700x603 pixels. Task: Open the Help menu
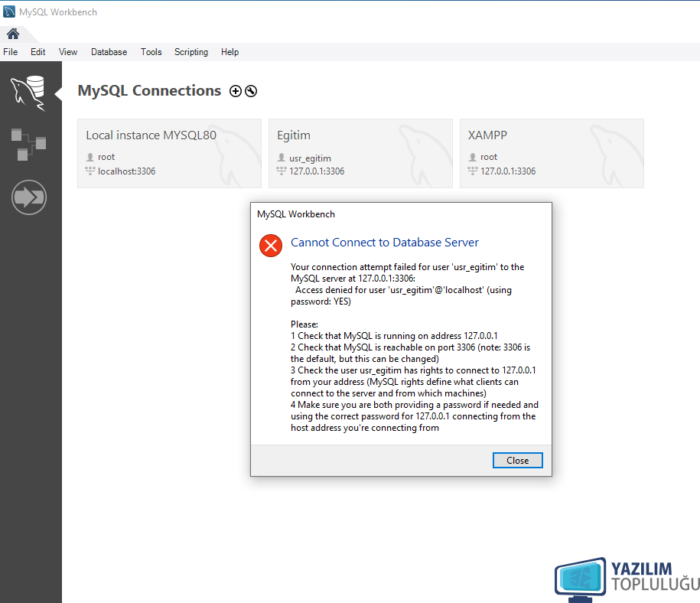point(230,52)
